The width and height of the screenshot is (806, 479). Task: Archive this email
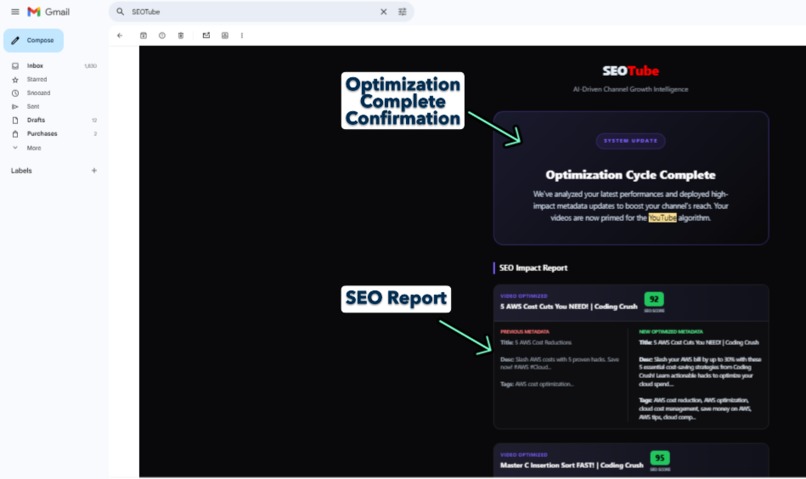(143, 35)
